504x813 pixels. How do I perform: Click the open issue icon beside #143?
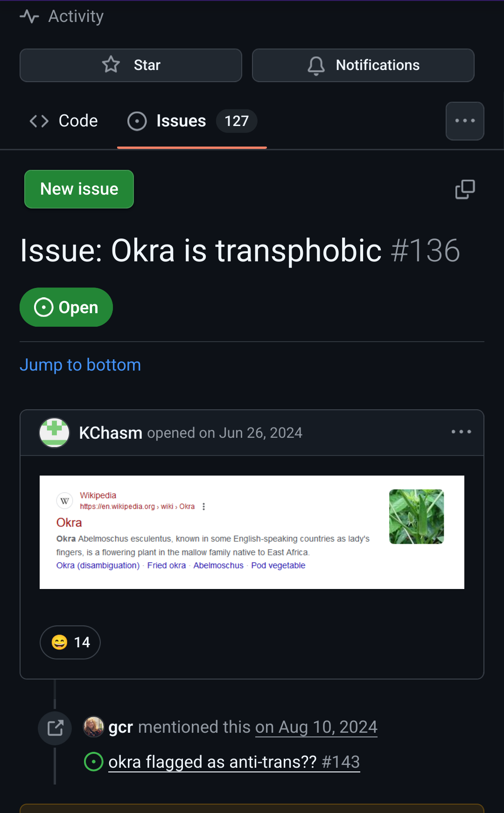[94, 762]
